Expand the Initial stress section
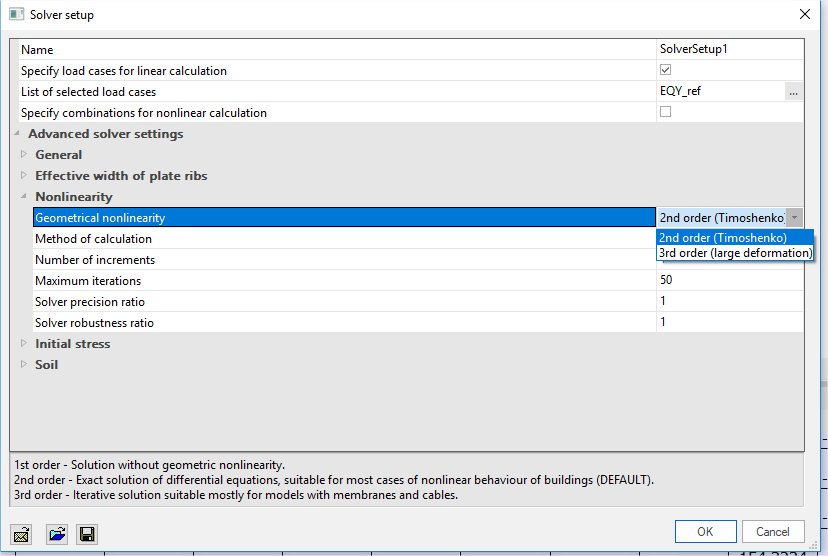 (25, 344)
